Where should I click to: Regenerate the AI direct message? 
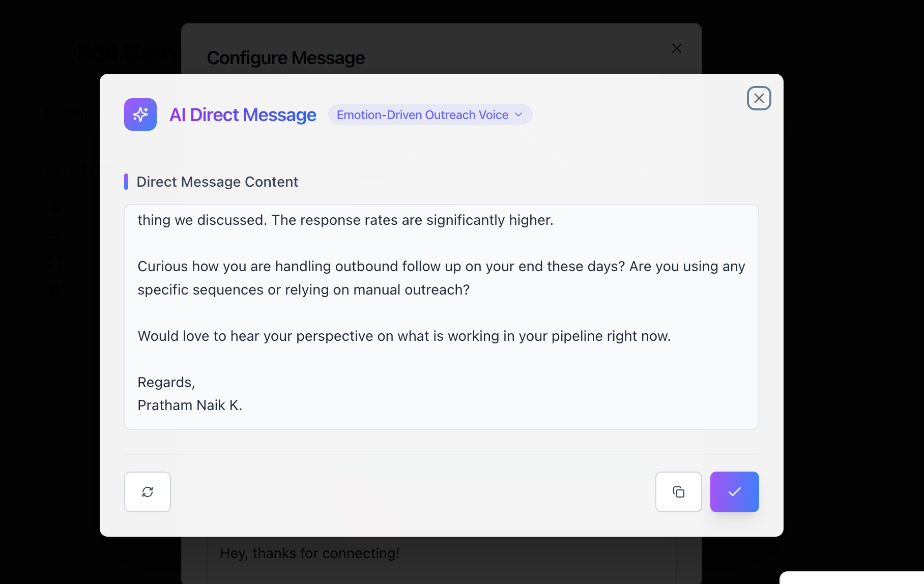148,492
